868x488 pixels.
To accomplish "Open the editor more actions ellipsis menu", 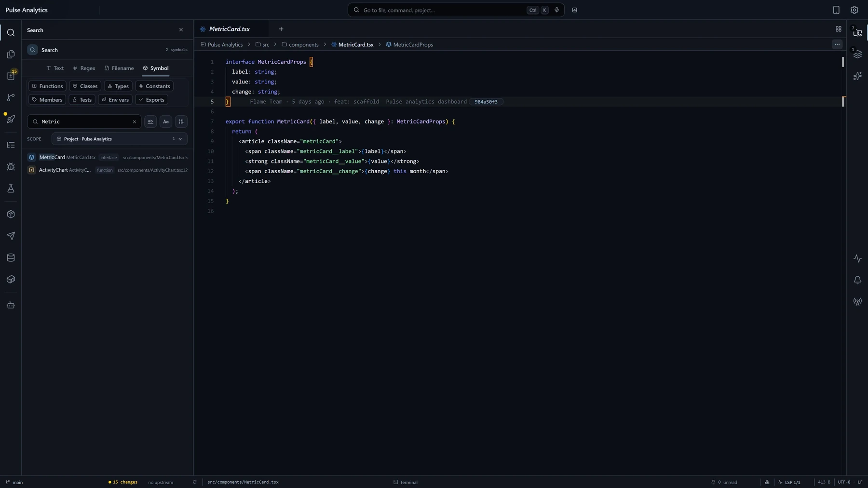I will [837, 44].
